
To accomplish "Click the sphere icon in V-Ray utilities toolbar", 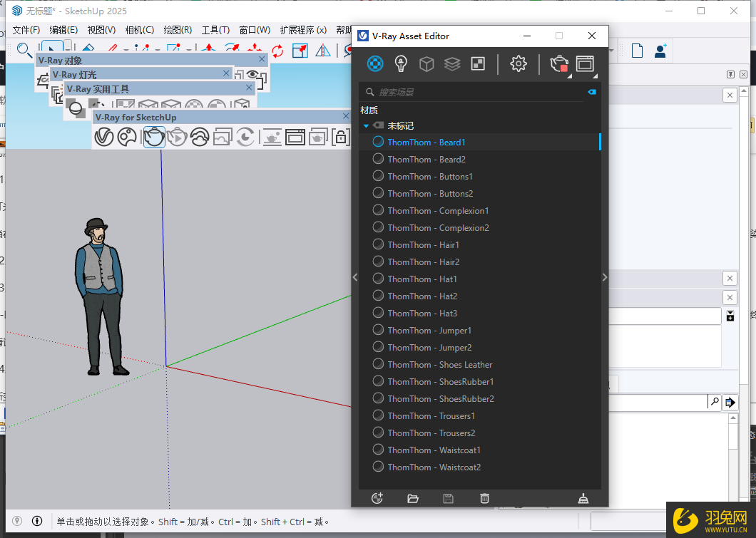I will pos(76,109).
